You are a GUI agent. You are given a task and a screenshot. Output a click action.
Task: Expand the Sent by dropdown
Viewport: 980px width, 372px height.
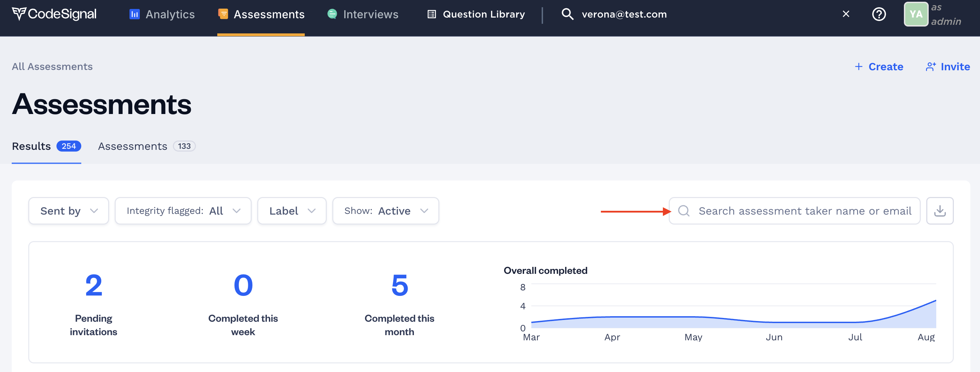pos(69,211)
